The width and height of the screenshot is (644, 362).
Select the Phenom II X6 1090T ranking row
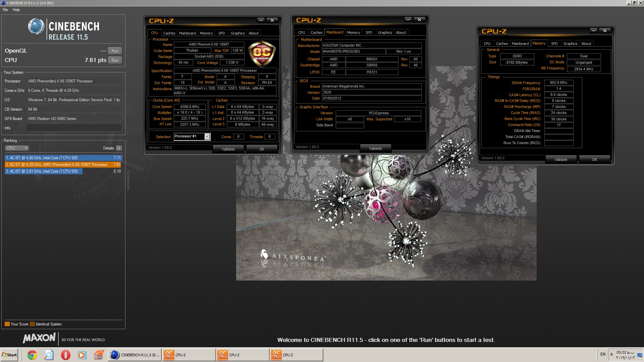63,165
